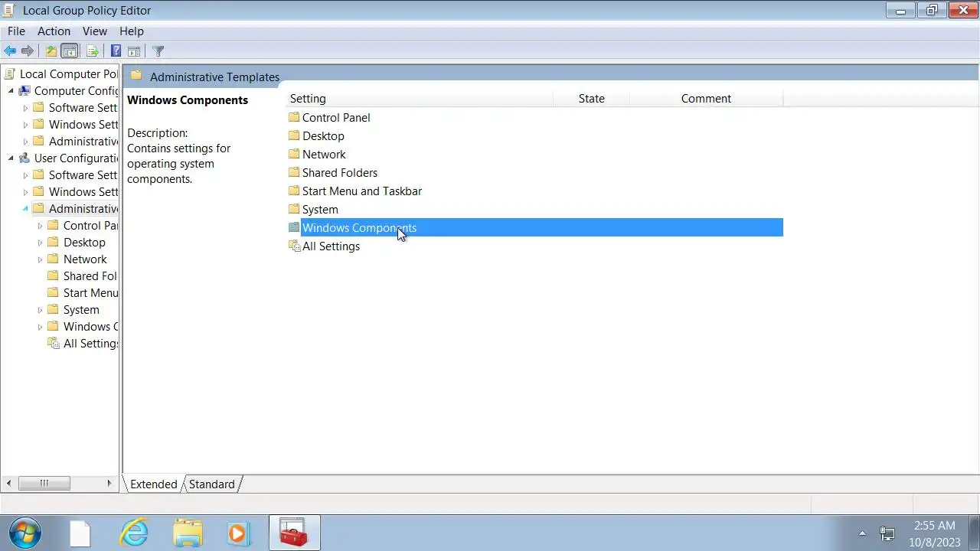Click the tree pane horizontal scrollbar thumb
The image size is (980, 551).
pyautogui.click(x=44, y=483)
